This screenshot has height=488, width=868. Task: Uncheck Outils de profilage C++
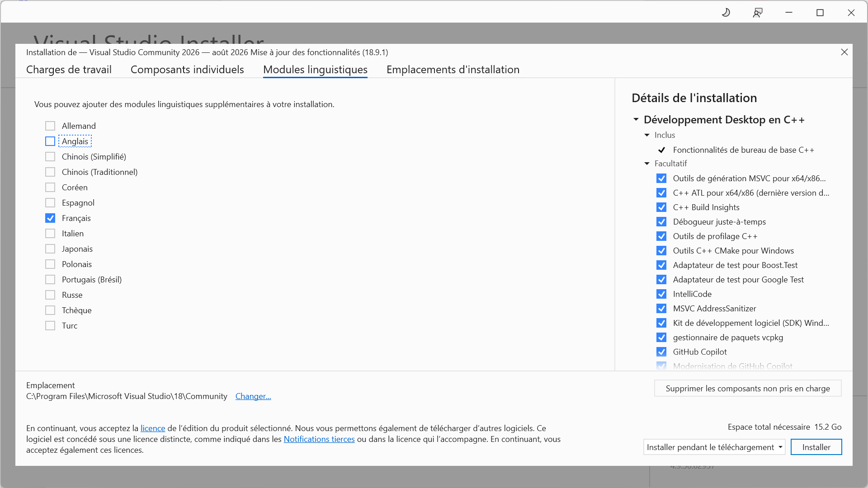point(661,236)
